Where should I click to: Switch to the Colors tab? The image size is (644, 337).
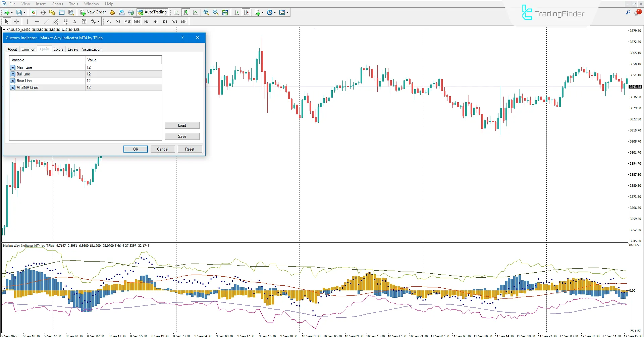(x=58, y=49)
